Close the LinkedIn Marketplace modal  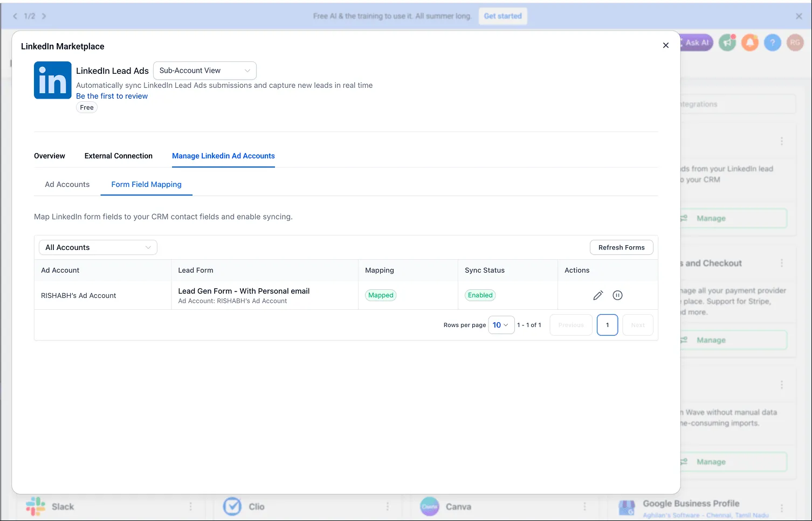point(666,45)
